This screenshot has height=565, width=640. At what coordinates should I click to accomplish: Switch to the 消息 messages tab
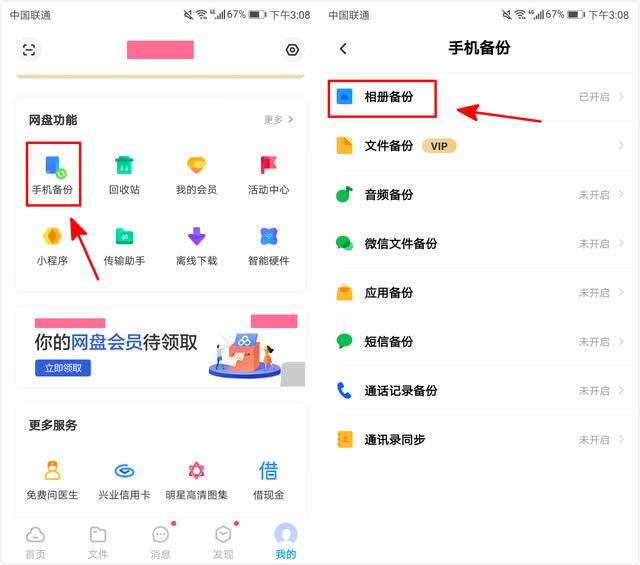(160, 543)
